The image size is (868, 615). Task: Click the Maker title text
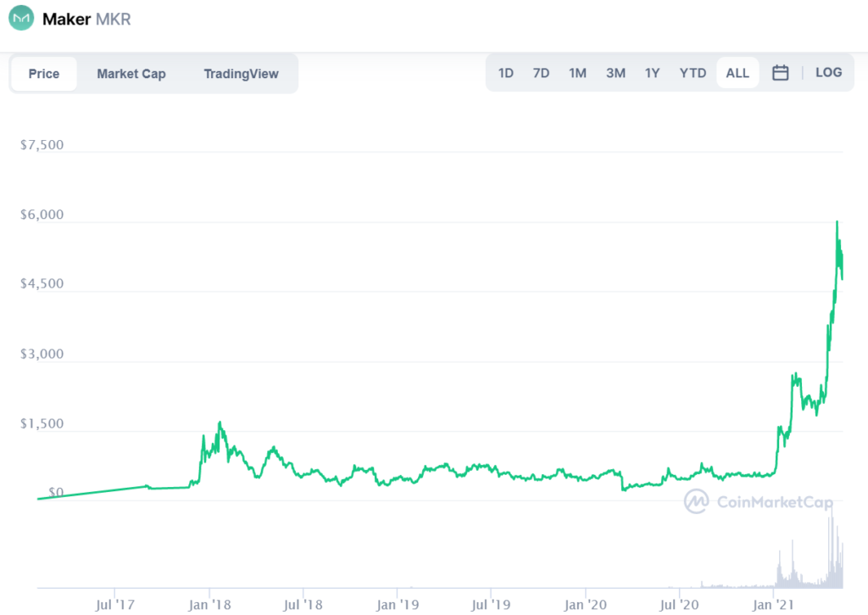[x=66, y=19]
